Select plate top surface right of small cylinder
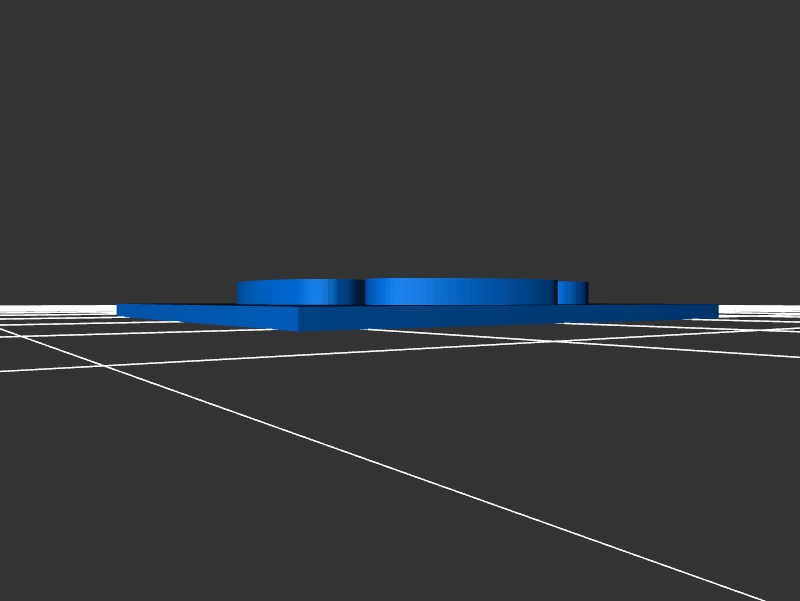800x601 pixels. (650, 305)
